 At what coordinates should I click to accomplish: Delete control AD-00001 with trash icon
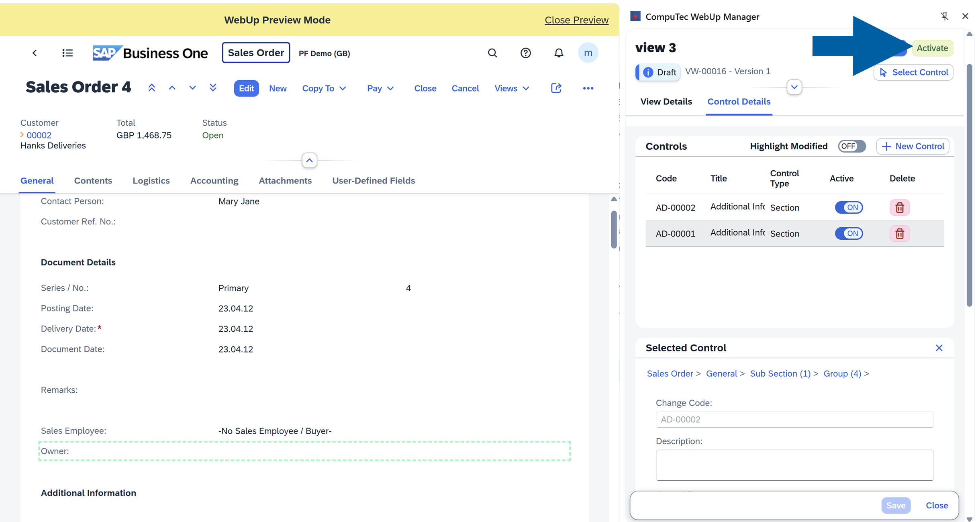tap(900, 234)
